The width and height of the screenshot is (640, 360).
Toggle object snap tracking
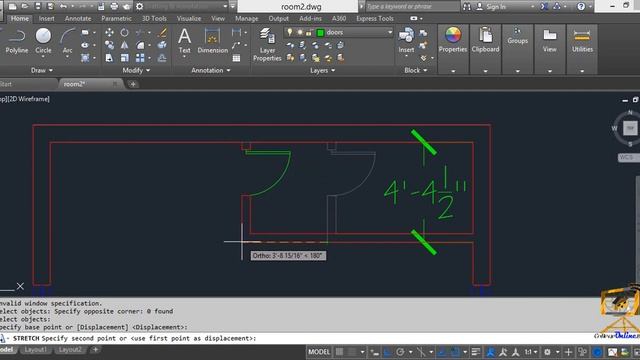(x=441, y=352)
